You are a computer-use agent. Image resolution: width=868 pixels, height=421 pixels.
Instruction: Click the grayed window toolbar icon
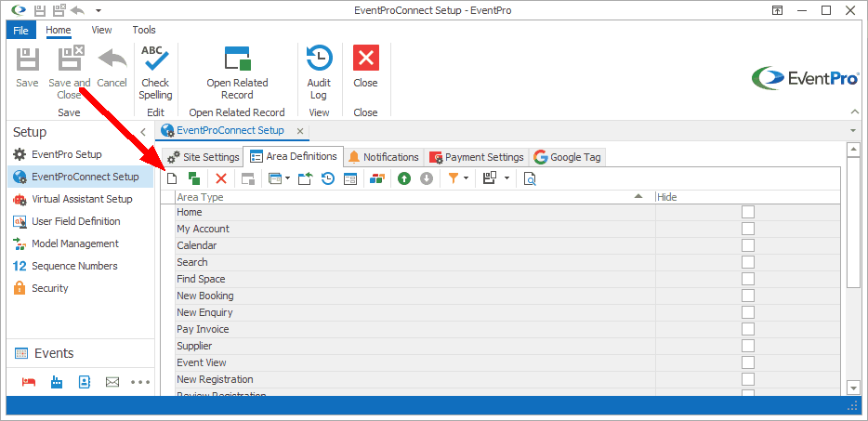tap(248, 178)
